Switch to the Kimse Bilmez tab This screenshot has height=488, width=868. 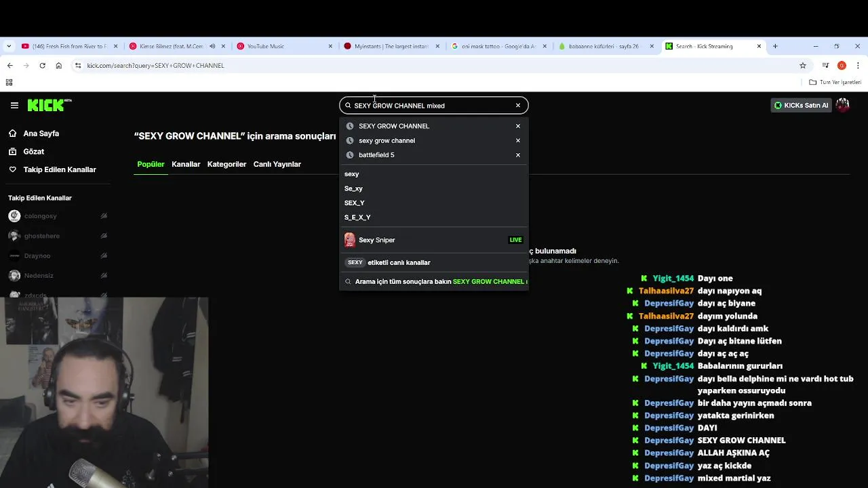(x=176, y=46)
